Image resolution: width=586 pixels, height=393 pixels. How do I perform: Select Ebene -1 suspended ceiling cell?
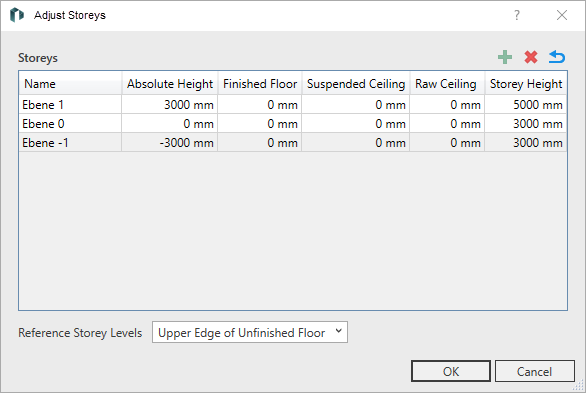click(356, 143)
